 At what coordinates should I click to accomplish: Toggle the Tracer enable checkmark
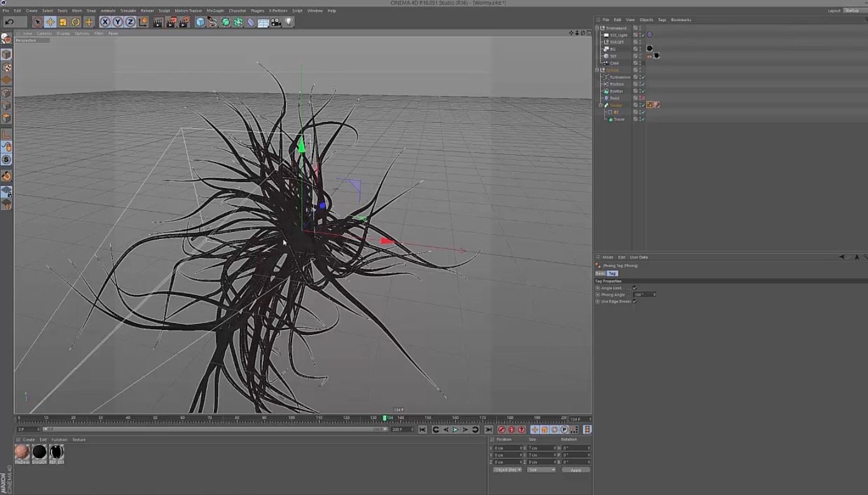643,119
